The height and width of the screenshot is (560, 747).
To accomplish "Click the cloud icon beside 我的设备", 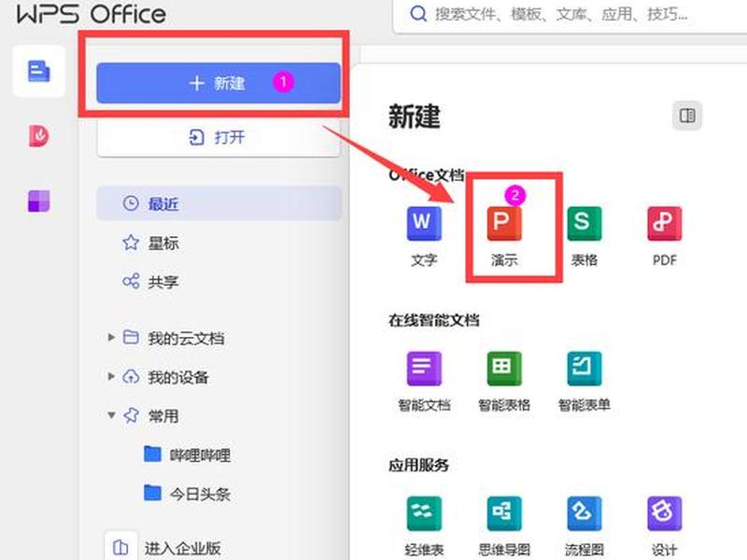I will [131, 377].
